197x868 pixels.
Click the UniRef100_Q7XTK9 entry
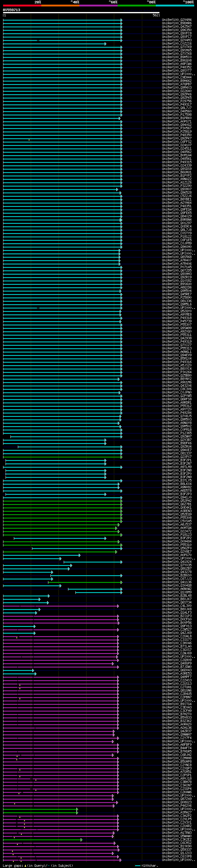pos(177,47)
